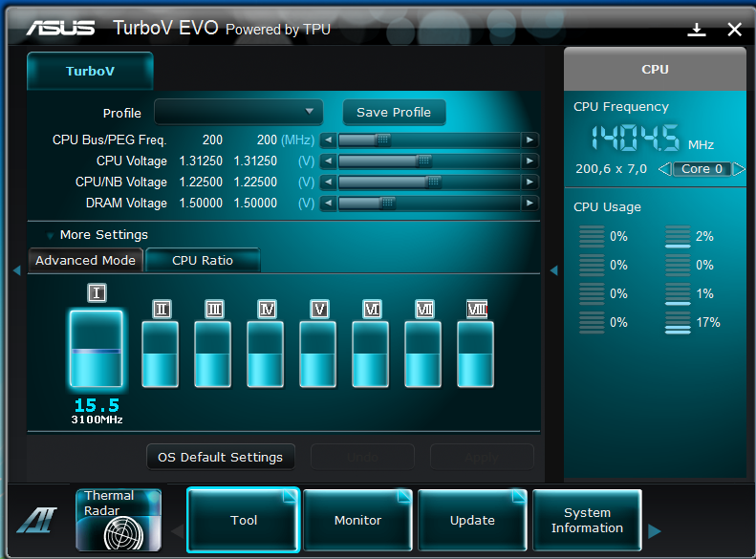This screenshot has width=756, height=559.
Task: Open the Monitor menu
Action: (357, 520)
